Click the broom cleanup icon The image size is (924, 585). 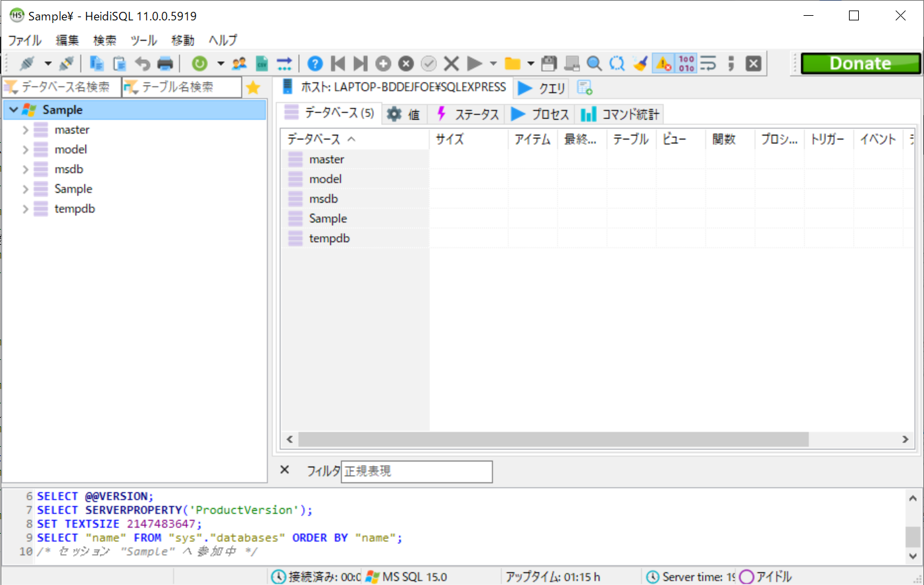[640, 63]
